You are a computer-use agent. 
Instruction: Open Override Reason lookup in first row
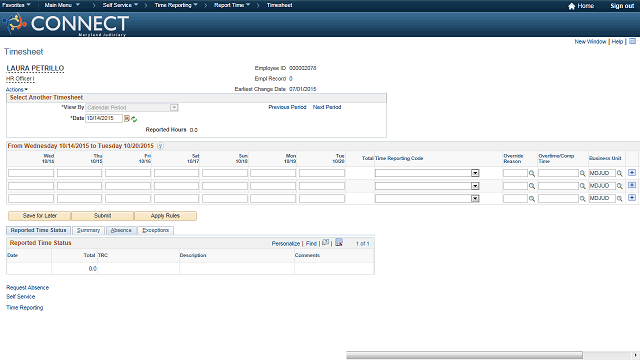pyautogui.click(x=532, y=173)
